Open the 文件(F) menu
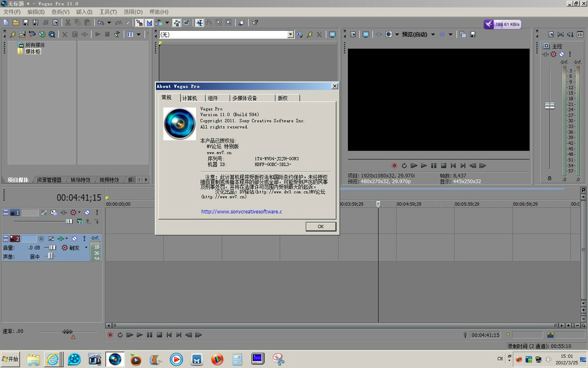The height and width of the screenshot is (368, 588). [12, 12]
